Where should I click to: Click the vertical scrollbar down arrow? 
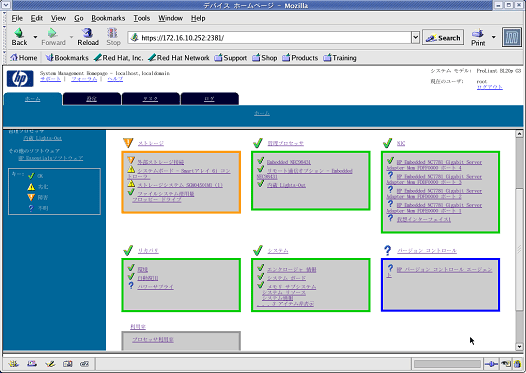pos(519,347)
